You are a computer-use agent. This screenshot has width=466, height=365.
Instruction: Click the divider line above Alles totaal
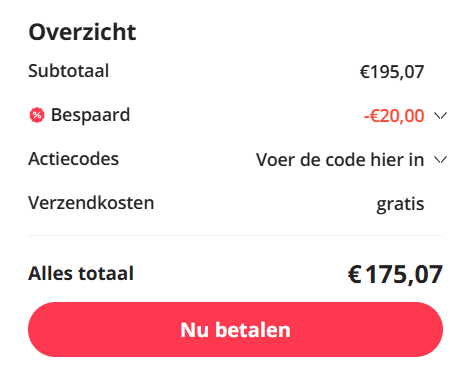[235, 235]
